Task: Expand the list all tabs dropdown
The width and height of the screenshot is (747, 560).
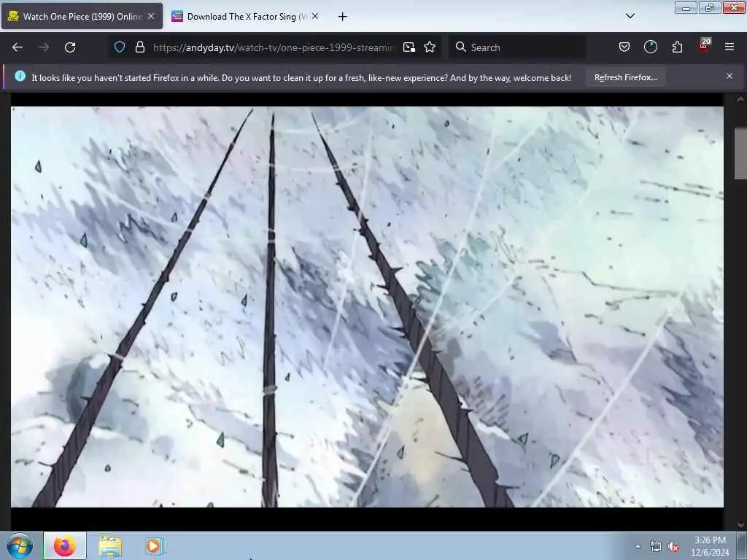Action: [x=630, y=16]
